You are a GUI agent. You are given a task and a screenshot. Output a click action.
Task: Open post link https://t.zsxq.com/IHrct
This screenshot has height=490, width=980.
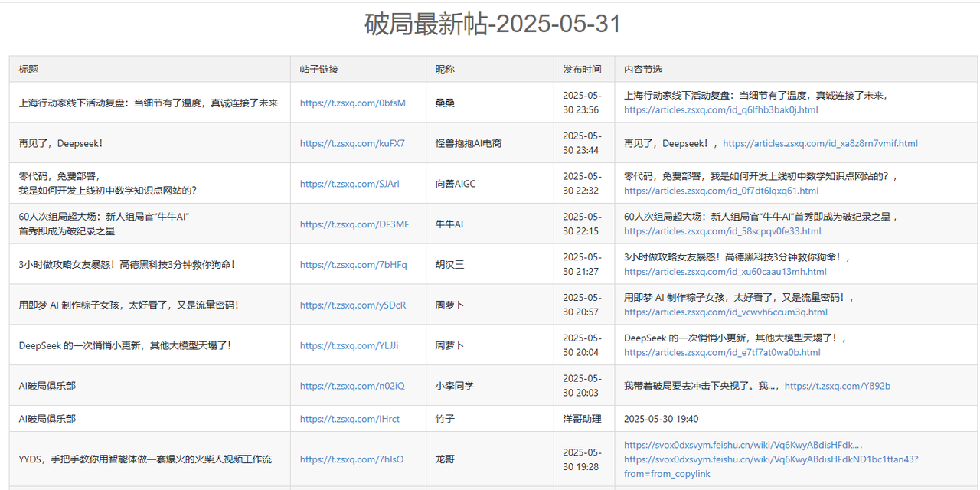pyautogui.click(x=350, y=419)
